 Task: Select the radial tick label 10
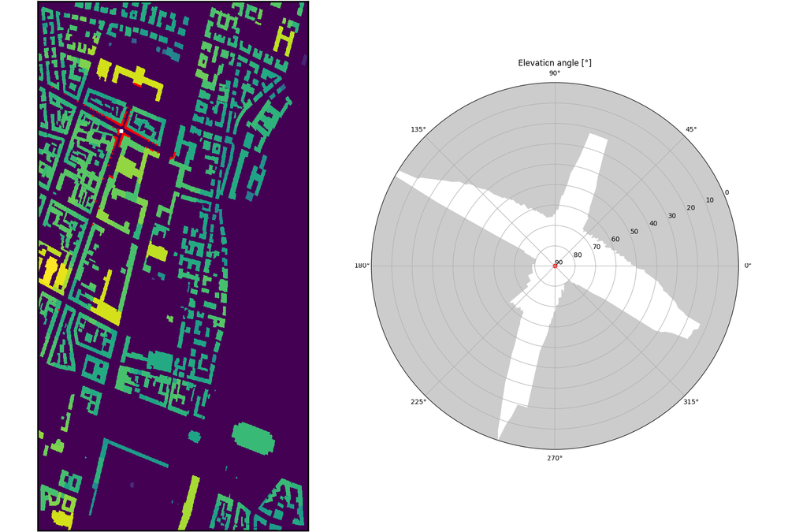point(709,200)
